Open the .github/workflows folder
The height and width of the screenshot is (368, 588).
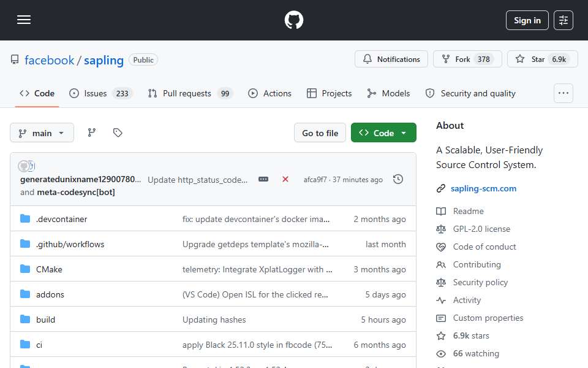(70, 244)
